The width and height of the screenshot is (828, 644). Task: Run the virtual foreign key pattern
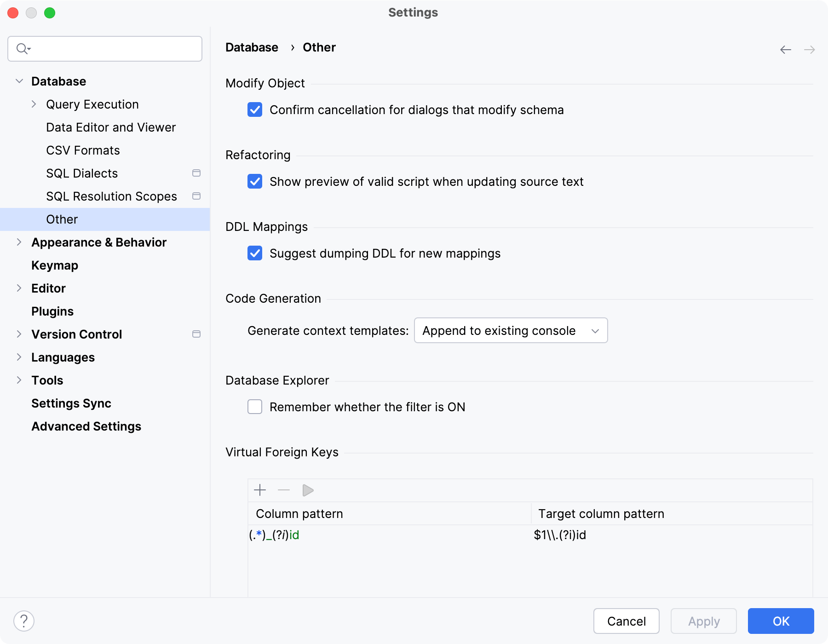pyautogui.click(x=307, y=490)
